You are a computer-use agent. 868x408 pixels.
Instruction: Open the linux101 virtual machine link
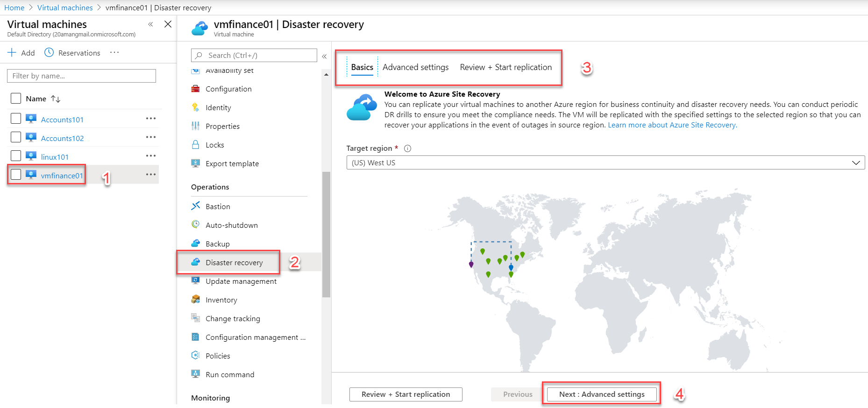55,157
